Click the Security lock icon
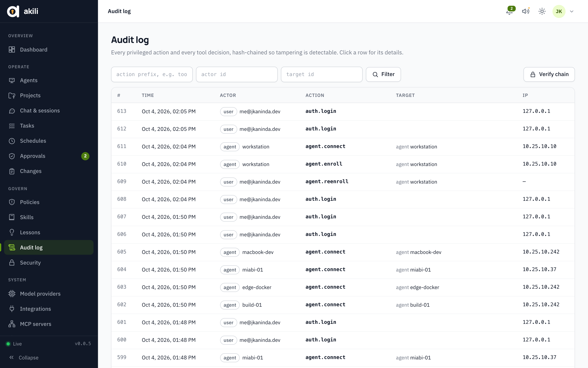 [12, 263]
